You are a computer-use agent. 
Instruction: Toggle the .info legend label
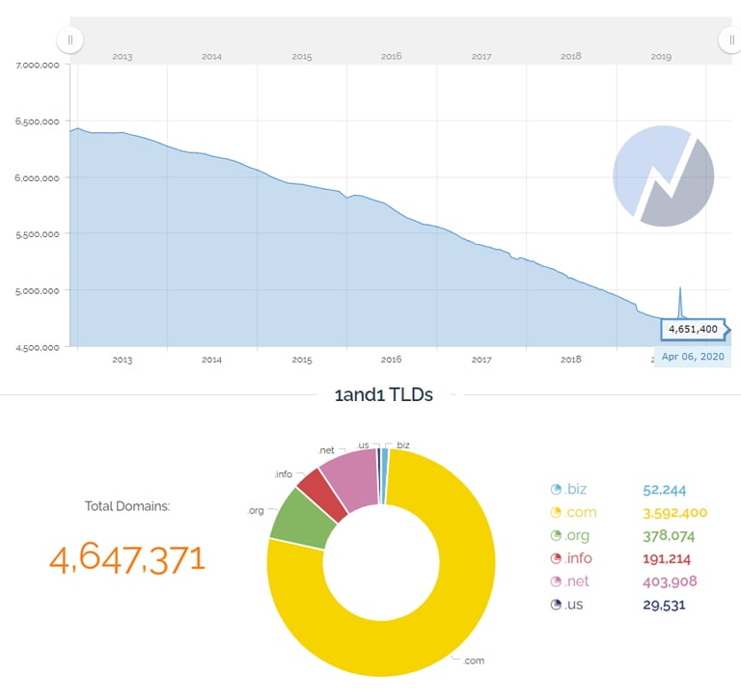click(x=578, y=558)
